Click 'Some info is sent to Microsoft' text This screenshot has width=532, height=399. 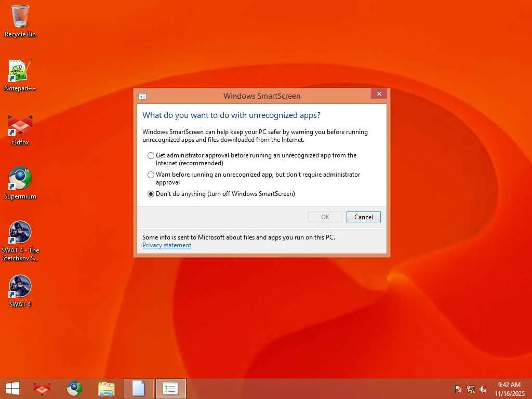pos(238,237)
